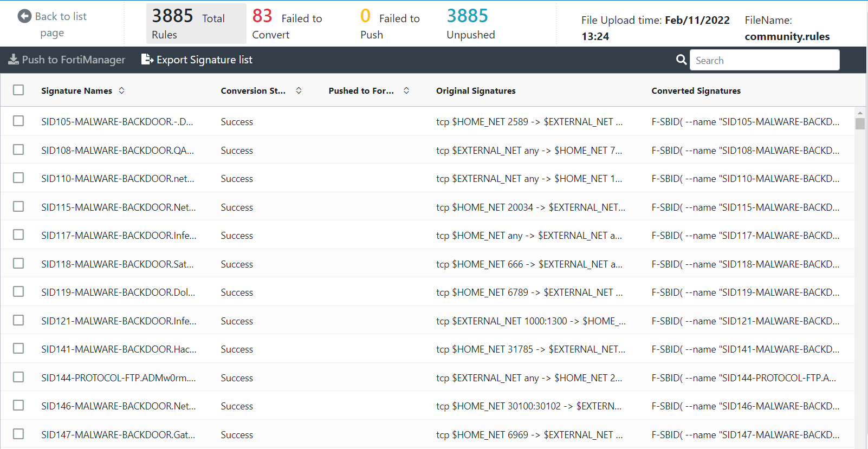This screenshot has width=868, height=449.
Task: Toggle checkbox for SID119-MALWARE-BACKDOOR row
Action: 18,291
